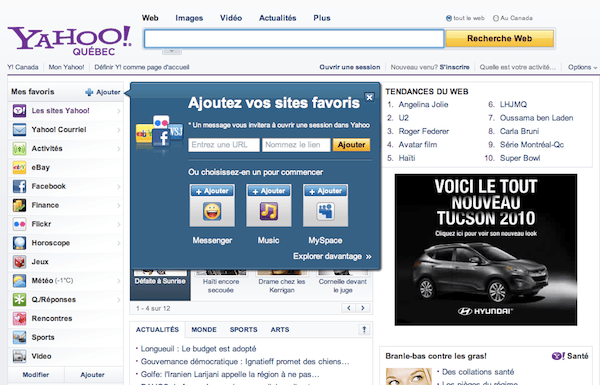Click the Yahoo! Québec logo

coord(69,41)
